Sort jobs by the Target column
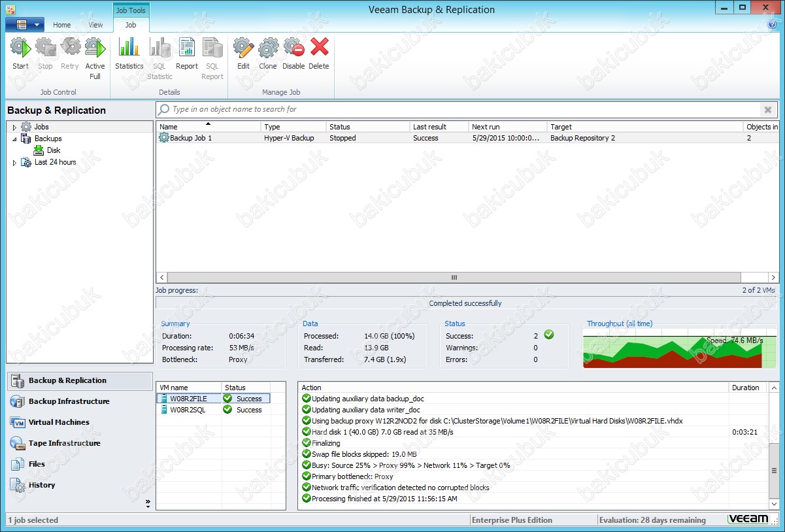785x532 pixels. pos(645,127)
